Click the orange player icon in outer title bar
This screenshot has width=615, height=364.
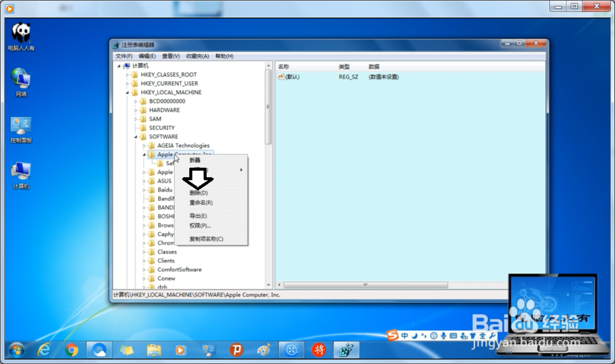point(9,8)
